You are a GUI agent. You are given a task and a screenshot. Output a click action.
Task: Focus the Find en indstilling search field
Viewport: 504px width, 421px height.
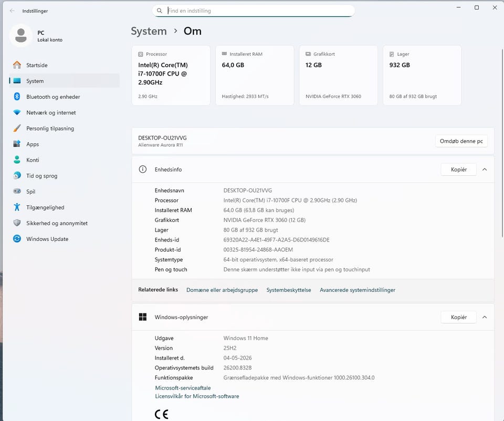[x=254, y=10]
